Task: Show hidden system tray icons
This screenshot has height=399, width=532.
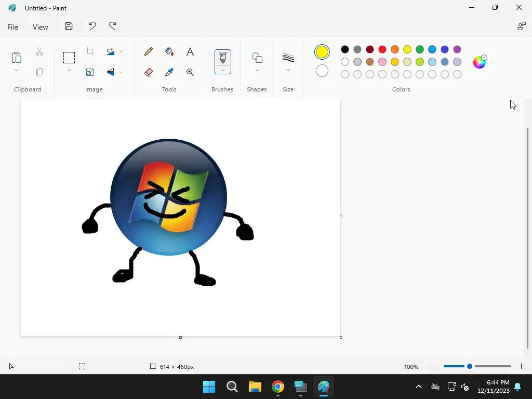Action: click(x=419, y=387)
